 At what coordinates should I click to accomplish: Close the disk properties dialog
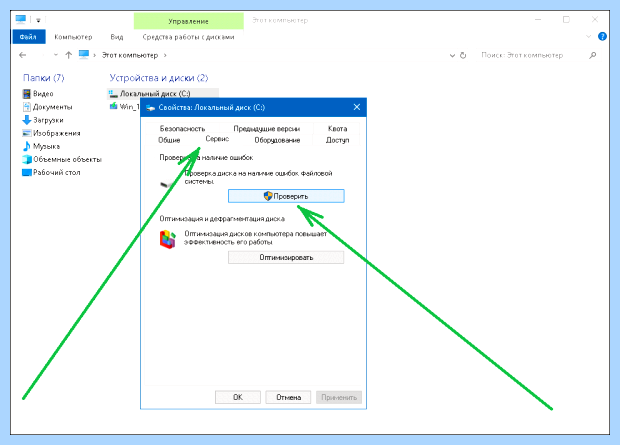[x=357, y=107]
